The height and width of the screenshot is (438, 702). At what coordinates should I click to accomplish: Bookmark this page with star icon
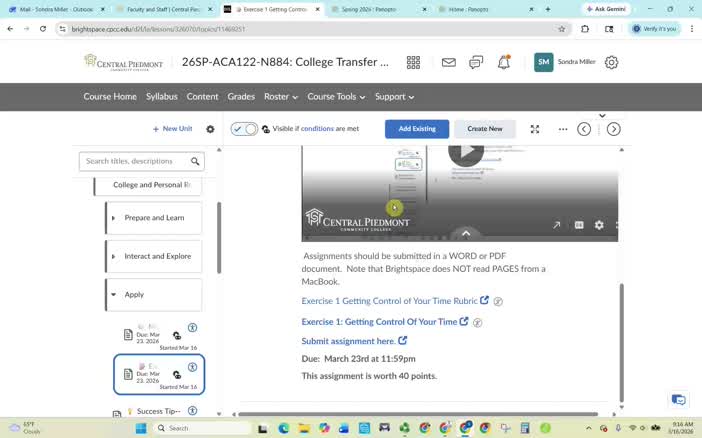click(561, 29)
